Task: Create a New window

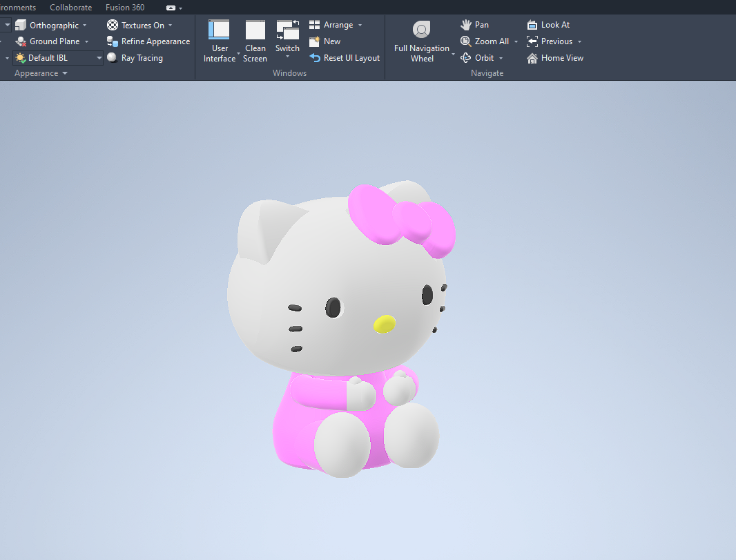Action: (x=325, y=41)
